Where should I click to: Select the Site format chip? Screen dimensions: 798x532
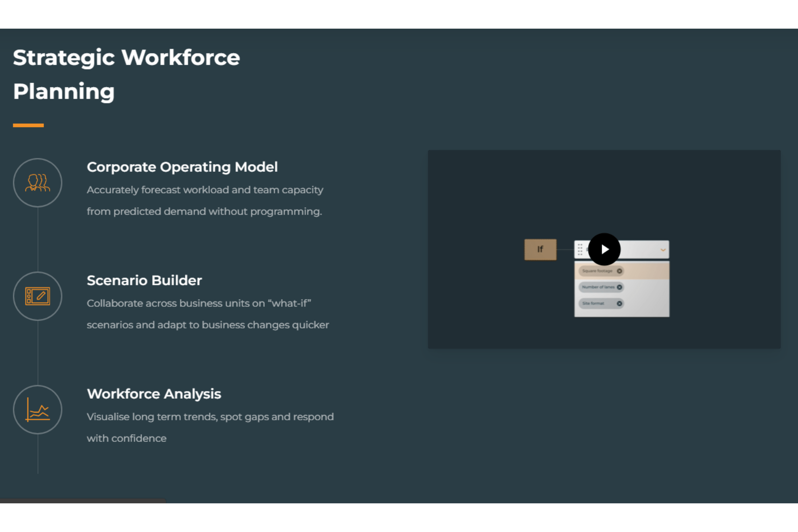(593, 303)
